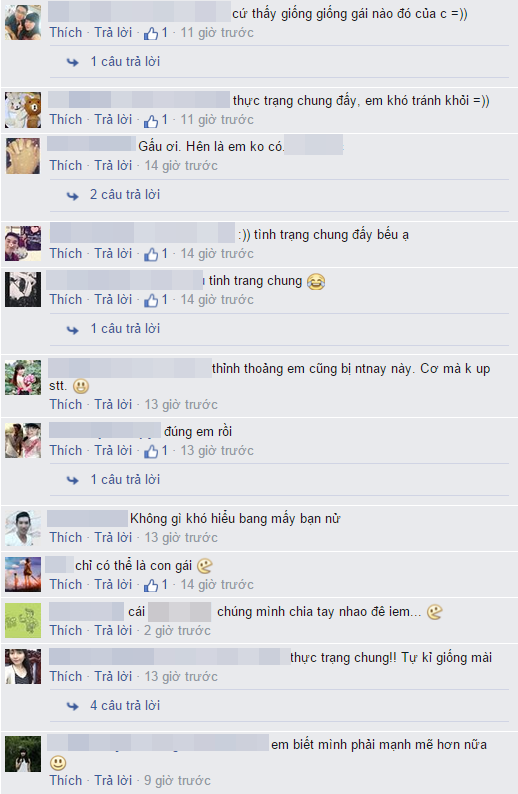The width and height of the screenshot is (518, 794).
Task: Expand '4 câu trả lời' reply thread
Action: (x=125, y=705)
